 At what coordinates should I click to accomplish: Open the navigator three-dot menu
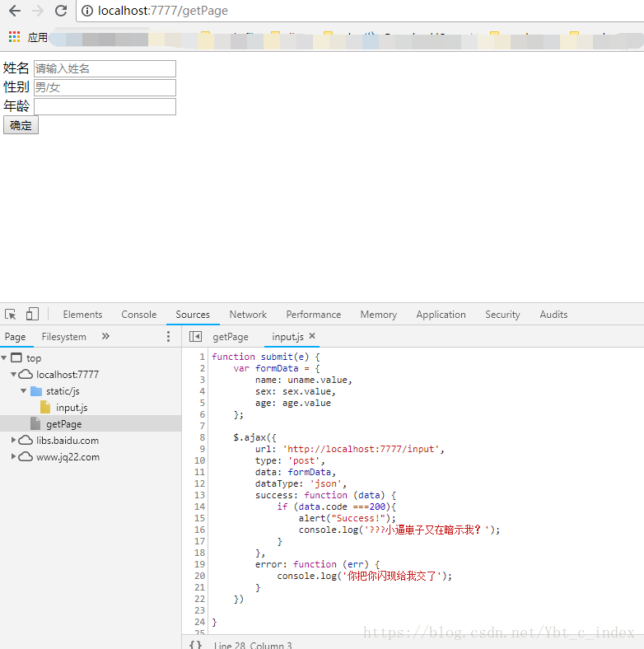[168, 336]
